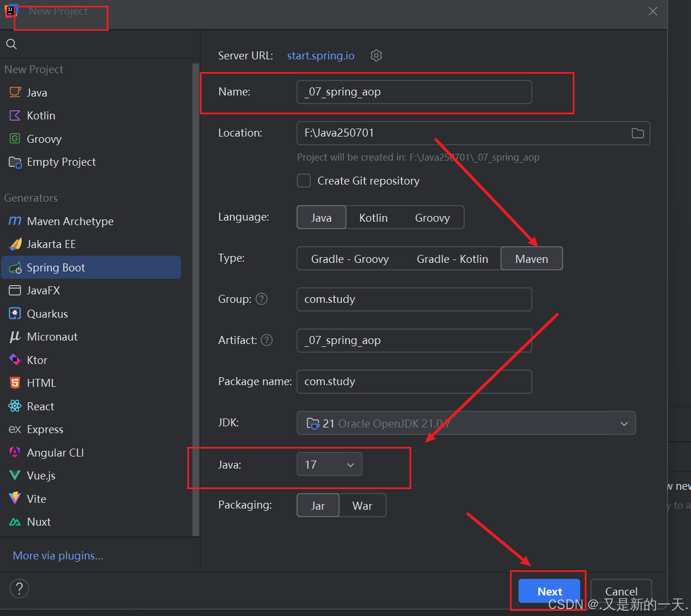Choose the React generator icon
Viewport: 691px width, 616px height.
click(x=15, y=406)
